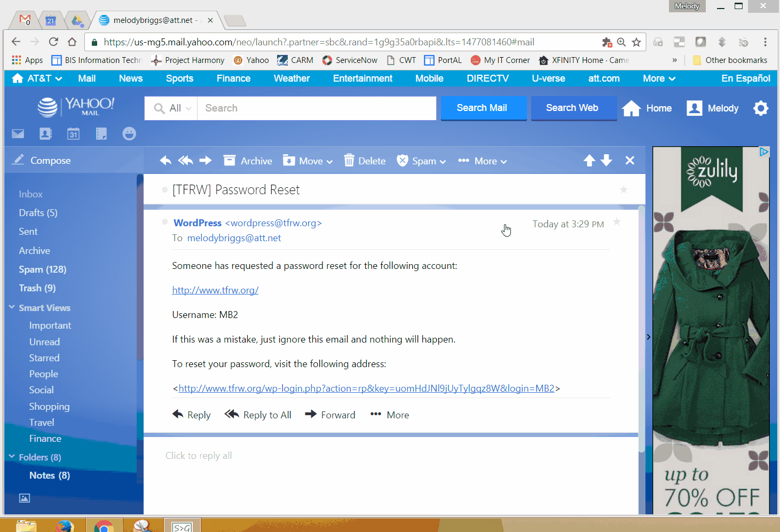Open the Sports tab in AT&T bar

point(179,78)
